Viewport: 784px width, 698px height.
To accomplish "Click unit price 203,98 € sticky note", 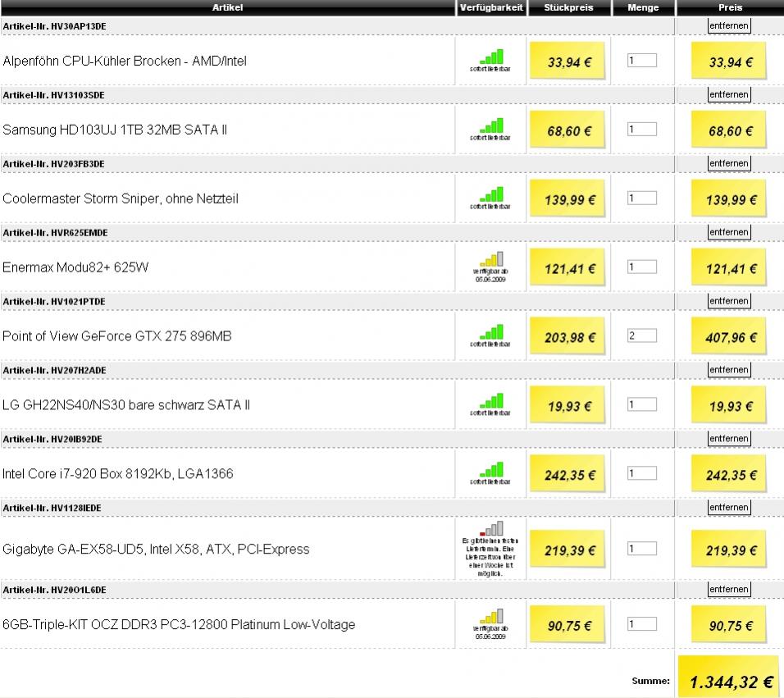I will (x=567, y=335).
